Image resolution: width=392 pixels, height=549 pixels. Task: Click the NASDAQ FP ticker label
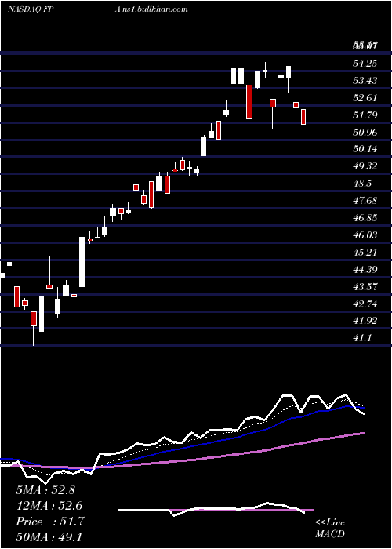pos(30,9)
